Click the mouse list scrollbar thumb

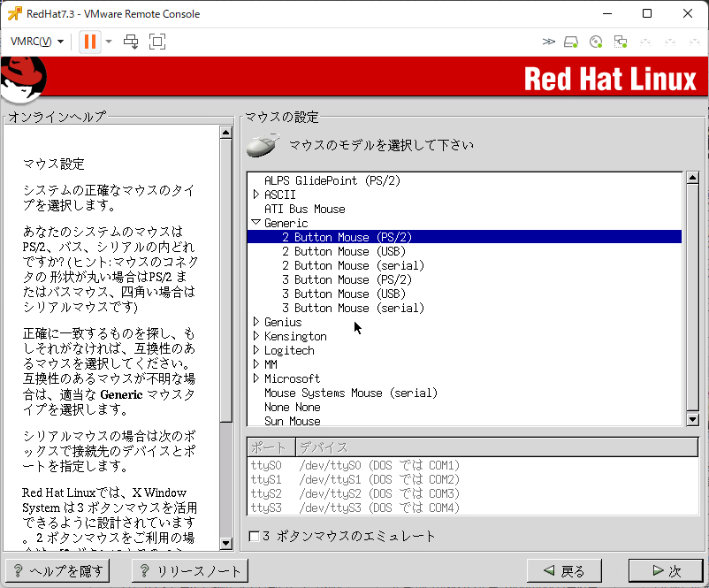[692, 298]
